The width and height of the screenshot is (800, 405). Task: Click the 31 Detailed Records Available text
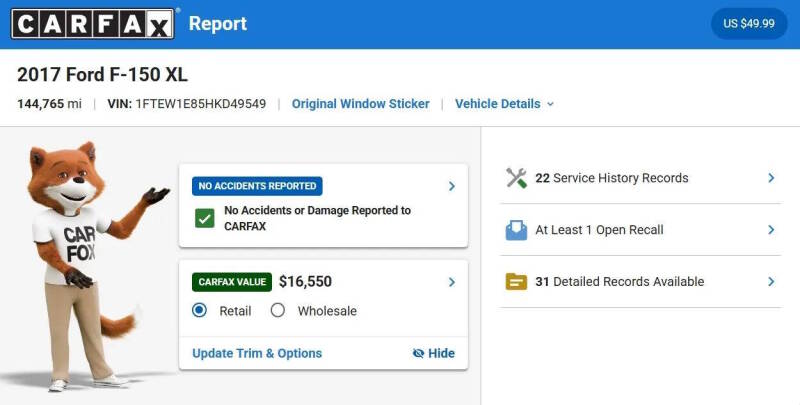pos(619,282)
